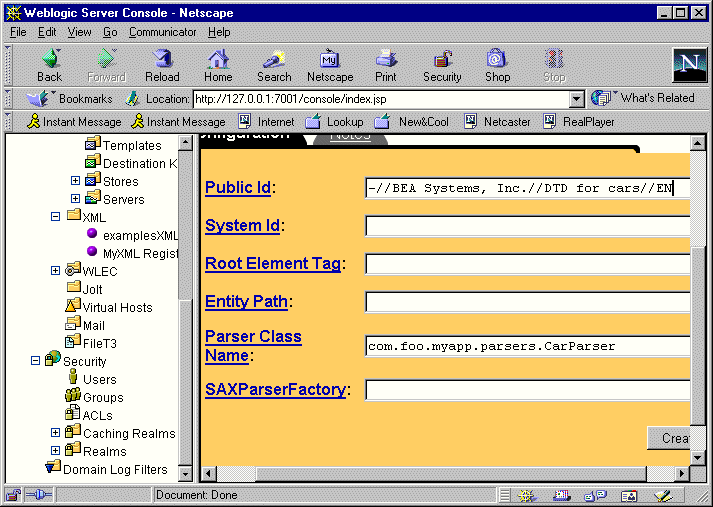This screenshot has width=713, height=507.
Task: Click the Forward toolbar icon
Action: tap(106, 65)
